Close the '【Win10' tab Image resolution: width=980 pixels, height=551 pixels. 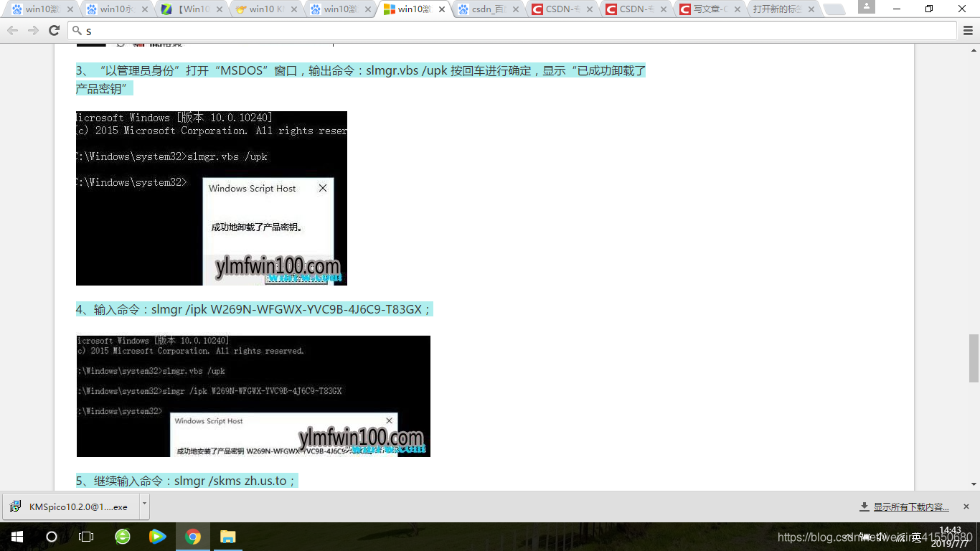[220, 9]
